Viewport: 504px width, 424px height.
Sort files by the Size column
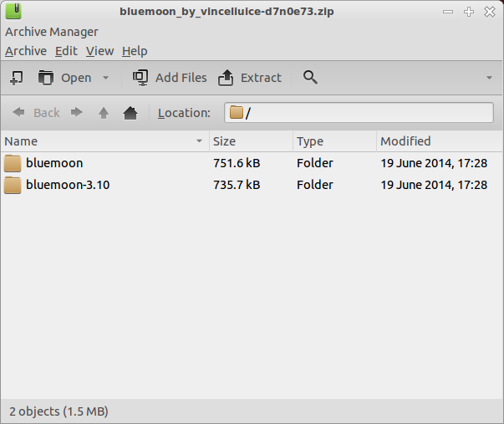pyautogui.click(x=251, y=141)
